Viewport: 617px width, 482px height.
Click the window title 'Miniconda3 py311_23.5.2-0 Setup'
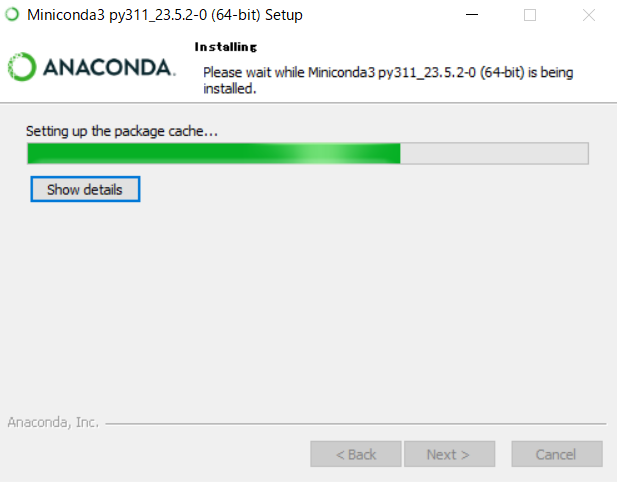point(165,15)
